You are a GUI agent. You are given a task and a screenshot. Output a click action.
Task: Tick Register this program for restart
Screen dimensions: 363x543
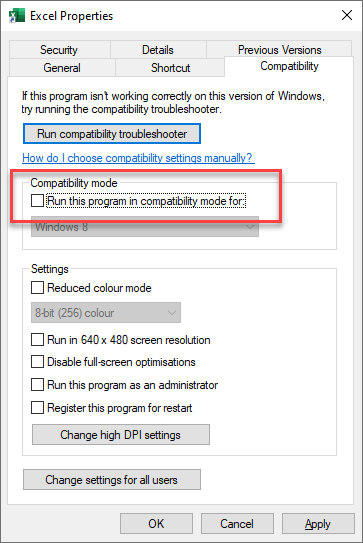[37, 408]
